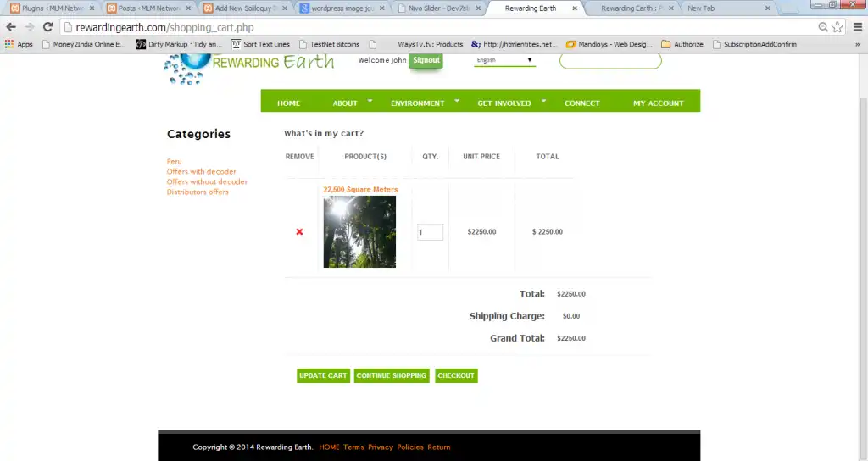Click the bookmark star icon
The image size is (868, 461).
pyautogui.click(x=837, y=27)
